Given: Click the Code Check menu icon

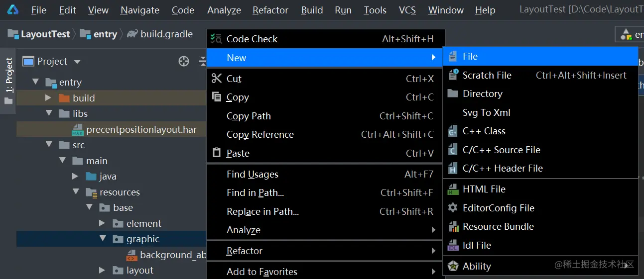Looking at the screenshot, I should [216, 39].
